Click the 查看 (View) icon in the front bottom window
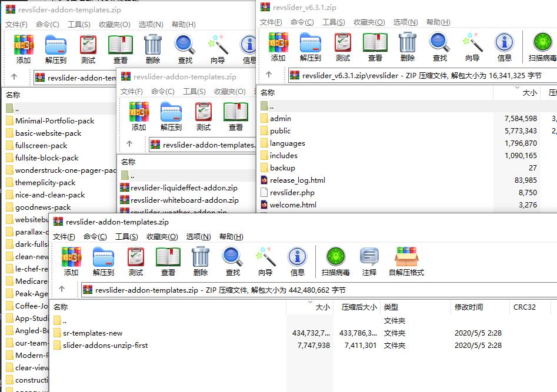This screenshot has height=392, width=557. (168, 262)
